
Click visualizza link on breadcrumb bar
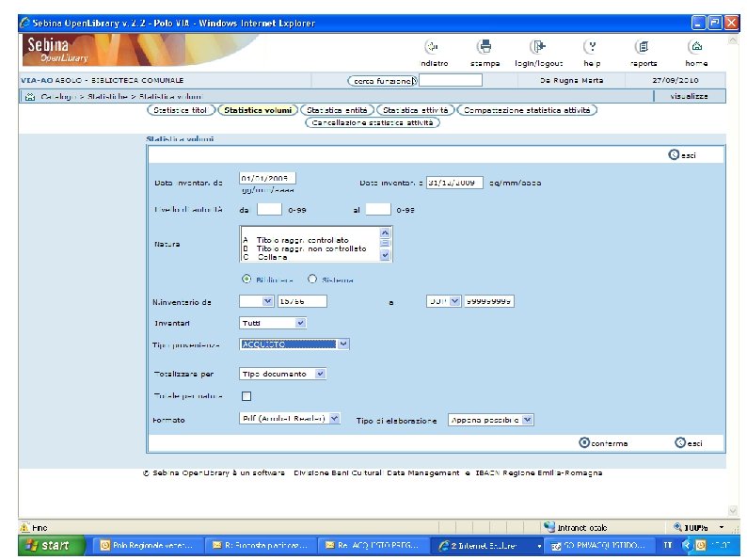[689, 96]
